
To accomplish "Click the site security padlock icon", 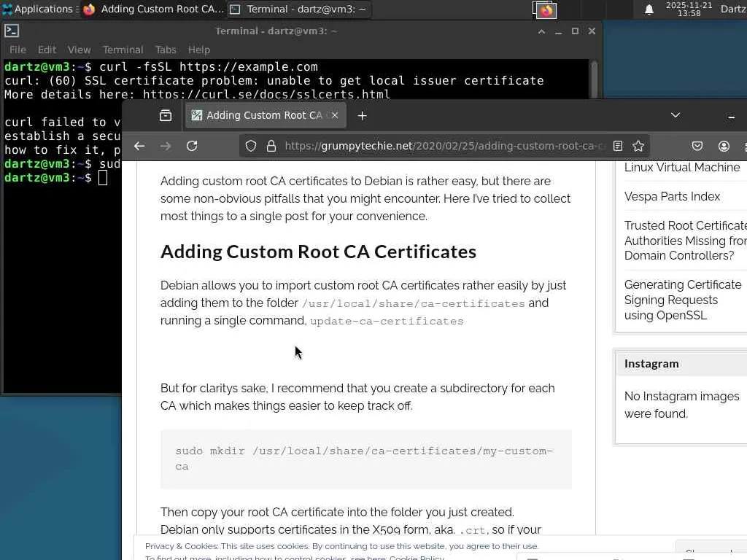I will pyautogui.click(x=271, y=146).
